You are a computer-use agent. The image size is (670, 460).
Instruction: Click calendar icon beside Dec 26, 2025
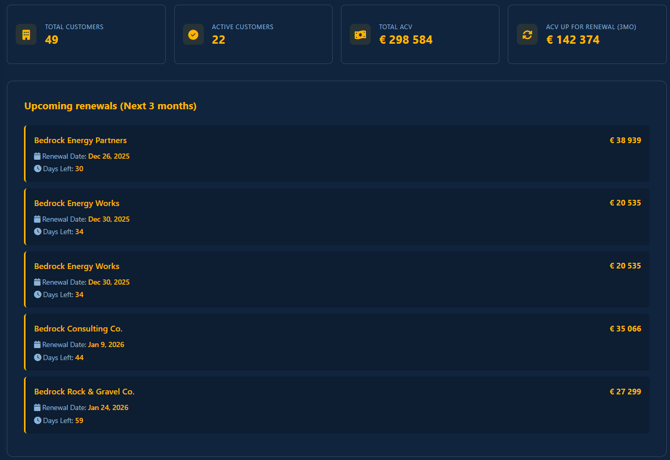click(38, 156)
